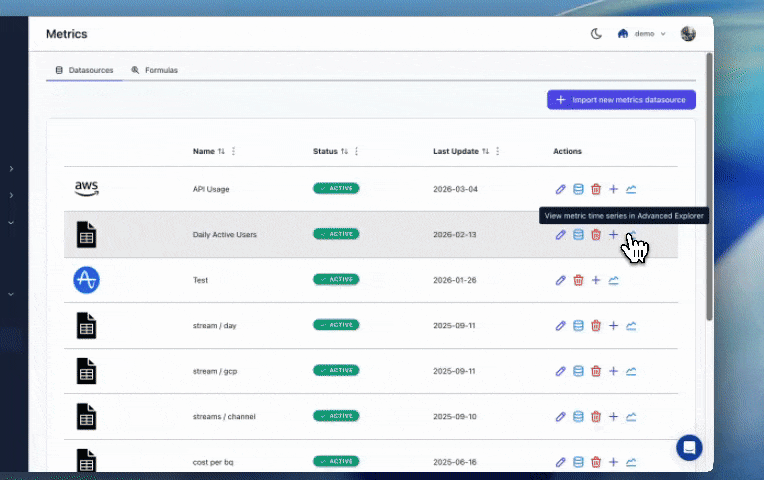Click database icon in Daily Active Users row
Screen dimensions: 764x480
coord(578,234)
